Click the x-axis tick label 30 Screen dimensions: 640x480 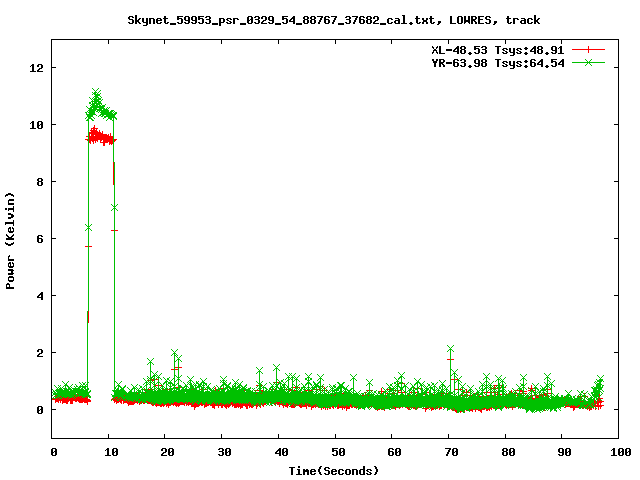tap(224, 452)
